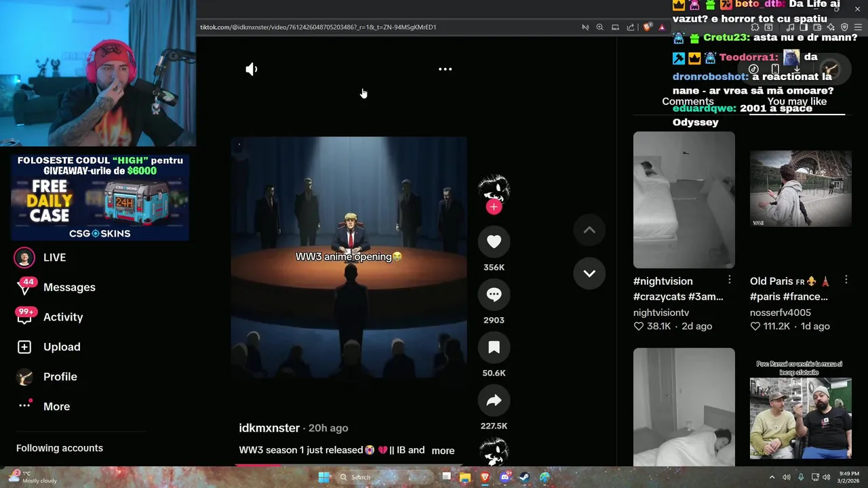Expand the caption with the 'more' link
Viewport: 868px width, 488px height.
443,451
